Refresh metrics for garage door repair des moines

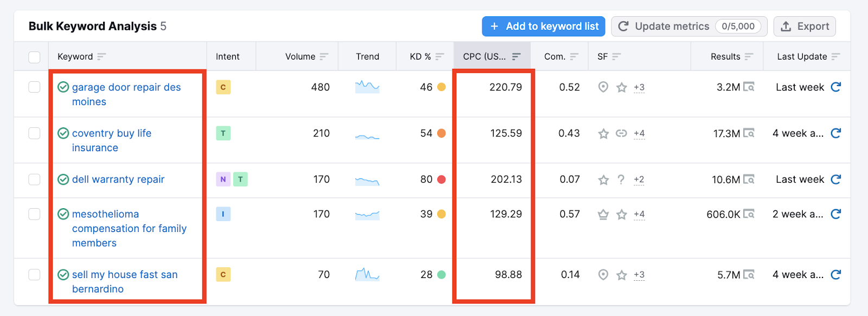pos(835,87)
